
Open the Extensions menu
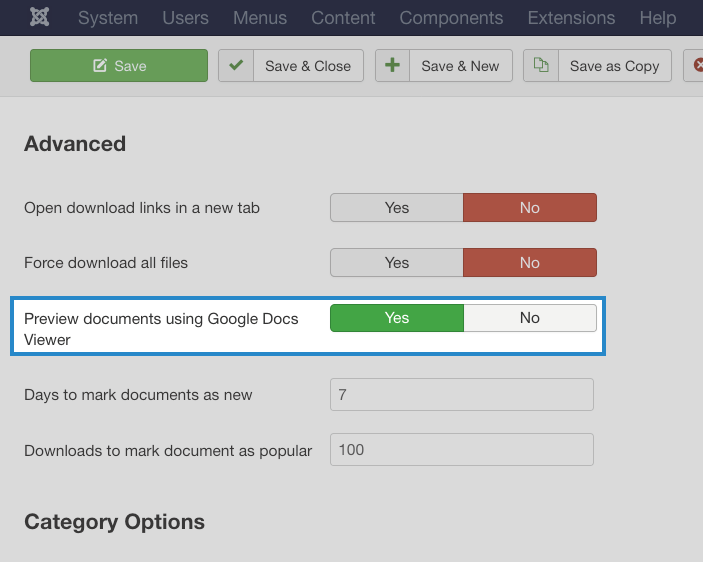point(571,18)
